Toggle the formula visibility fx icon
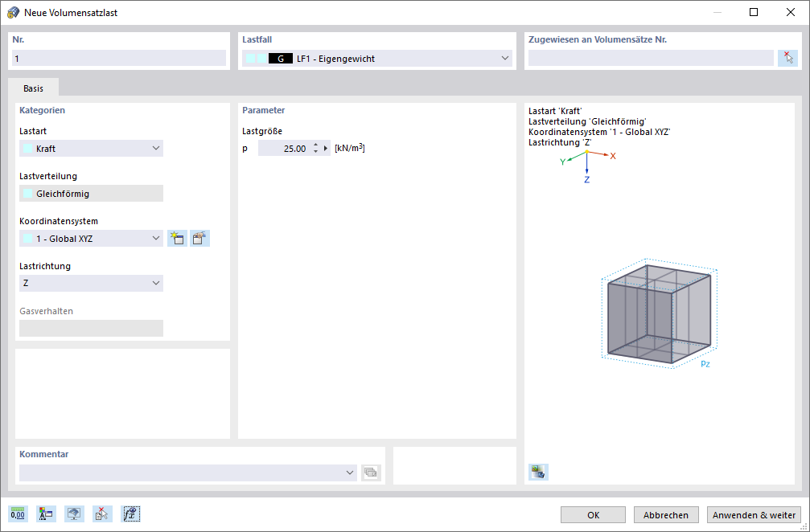The width and height of the screenshot is (810, 532). tap(130, 514)
